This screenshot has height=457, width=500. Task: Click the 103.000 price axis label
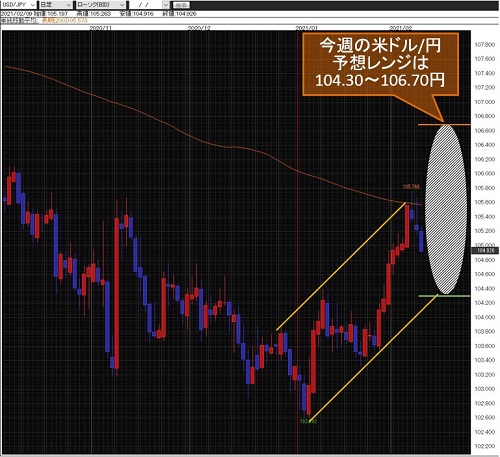pos(485,389)
